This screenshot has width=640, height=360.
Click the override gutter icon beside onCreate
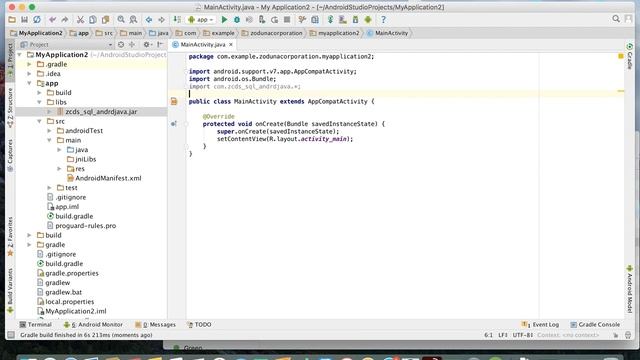point(174,124)
